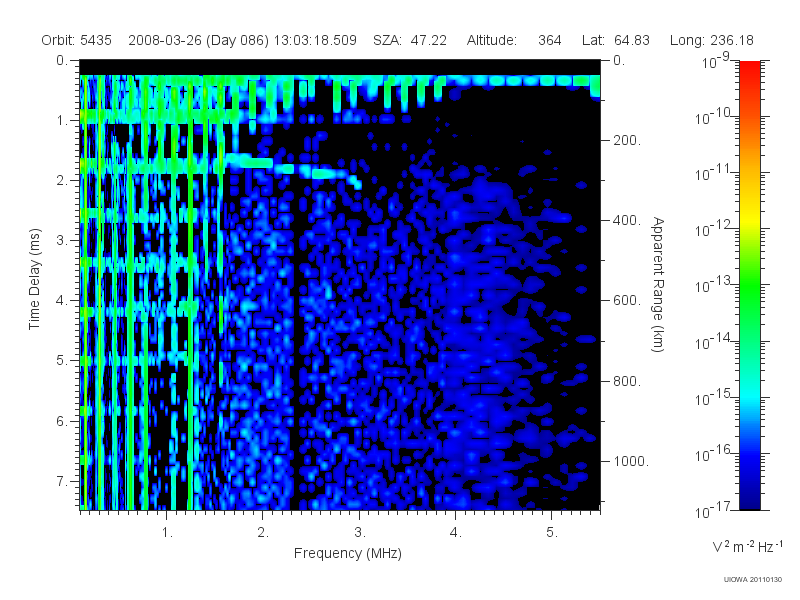Click the 'Long: 236.18' value
Image resolution: width=800 pixels, height=600 pixels.
(712, 40)
